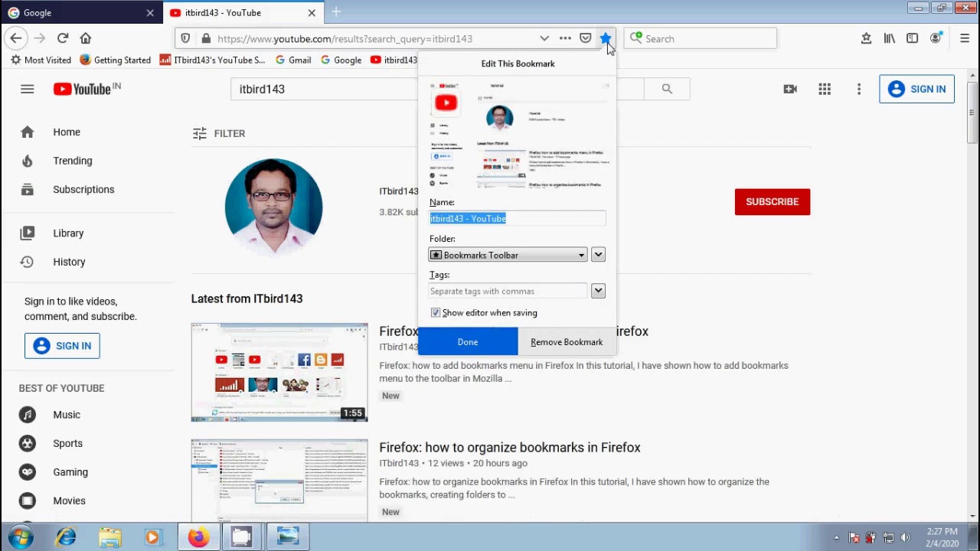Open the 1:55 bookmarks menu video thumbnail
The width and height of the screenshot is (980, 551).
tap(279, 372)
